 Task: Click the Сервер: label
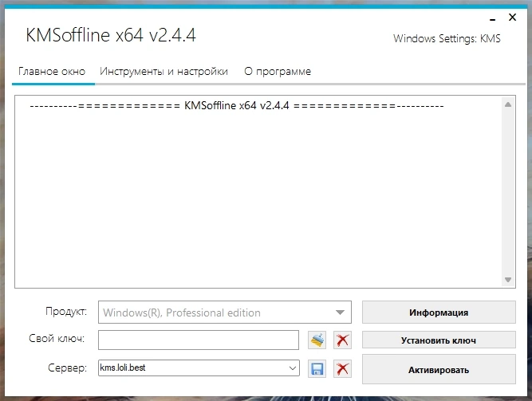point(67,368)
